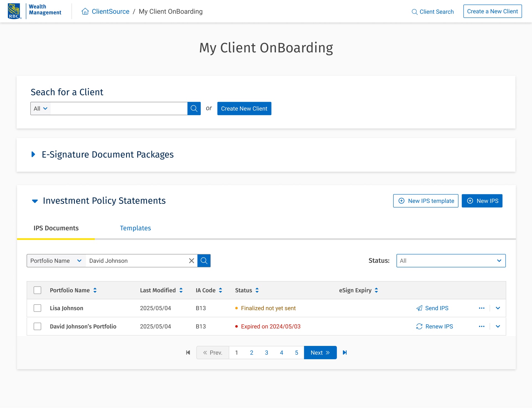
Task: Click the IPS portfolio search magnifier button
Action: (x=204, y=261)
